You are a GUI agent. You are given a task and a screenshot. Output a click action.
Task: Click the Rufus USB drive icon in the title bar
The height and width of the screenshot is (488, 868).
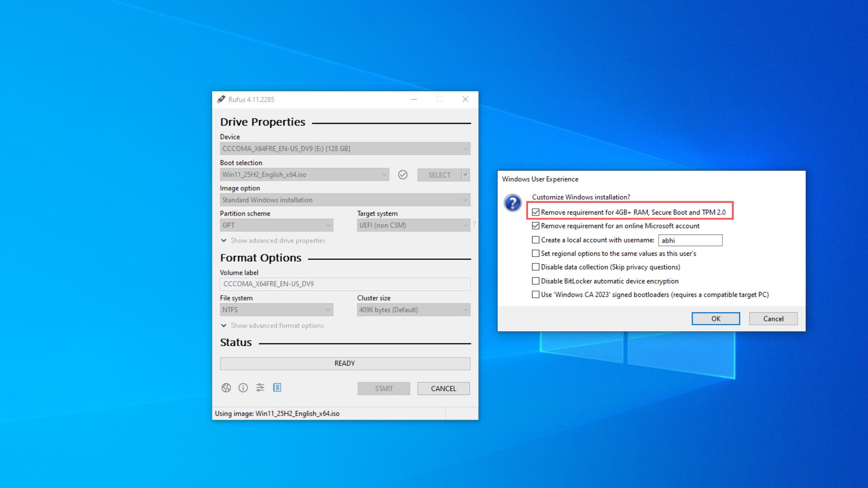pos(222,99)
